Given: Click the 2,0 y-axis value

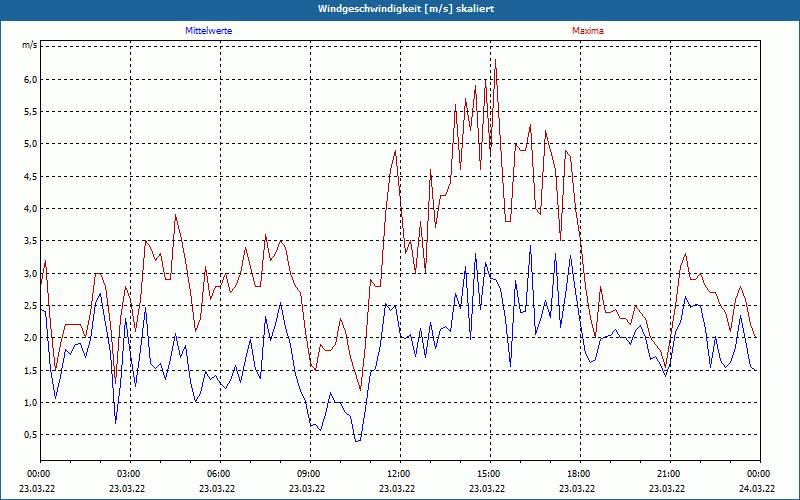Looking at the screenshot, I should click(x=31, y=338).
